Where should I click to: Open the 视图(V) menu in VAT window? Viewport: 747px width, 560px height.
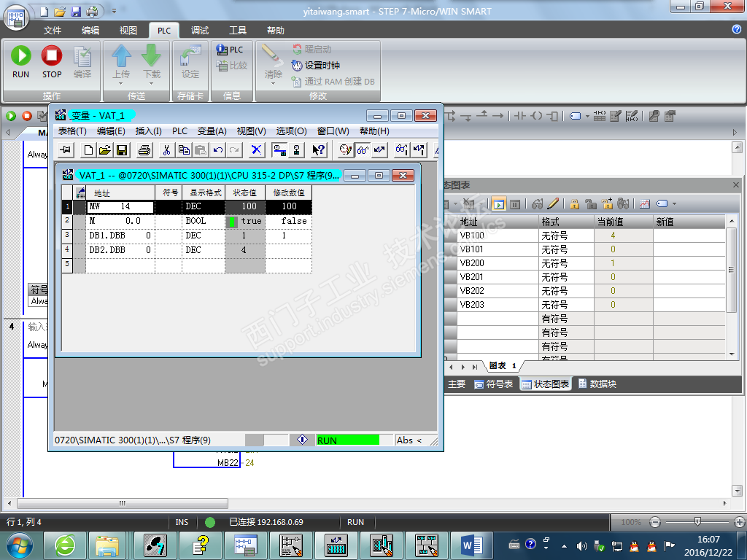251,131
